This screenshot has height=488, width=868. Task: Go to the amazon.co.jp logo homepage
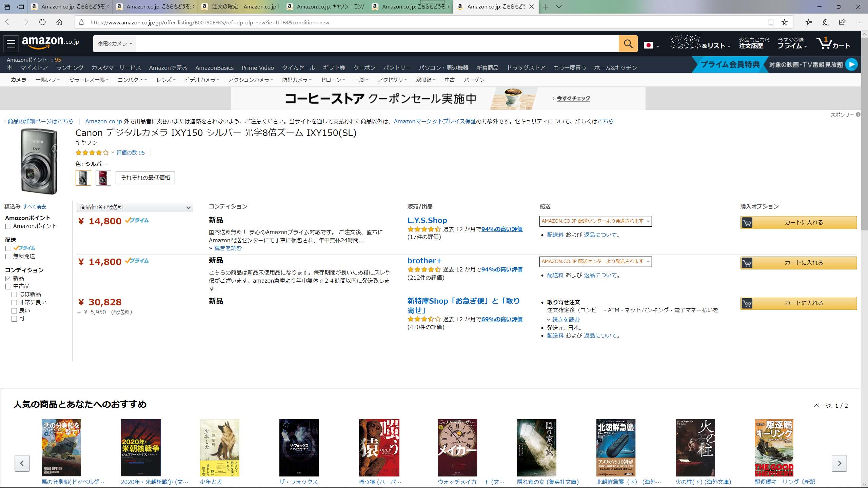[51, 43]
